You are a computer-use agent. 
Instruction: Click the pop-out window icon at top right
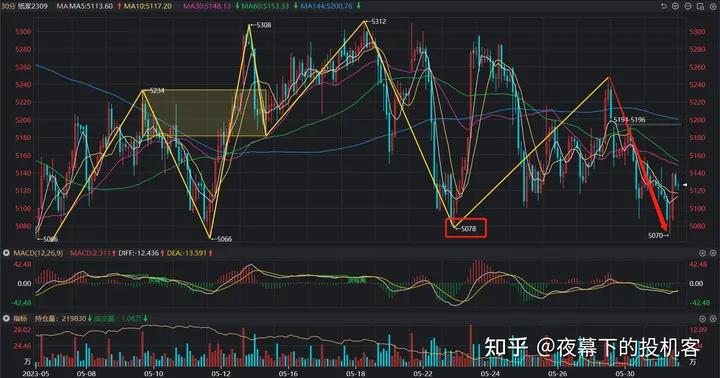700,6
